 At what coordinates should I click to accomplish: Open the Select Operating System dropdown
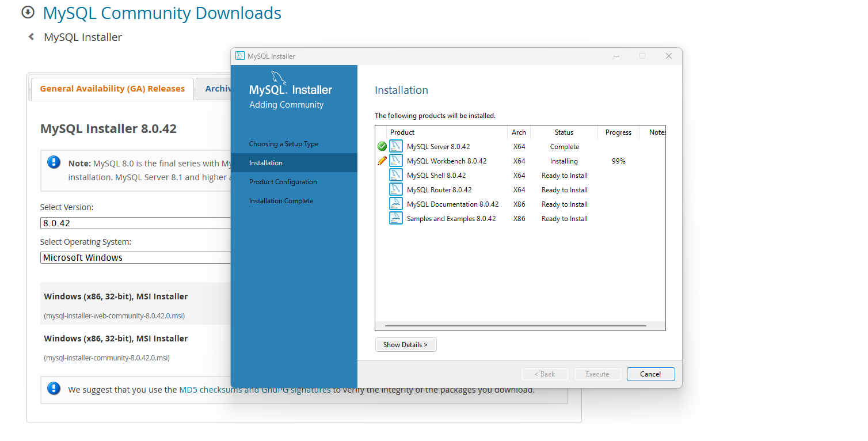point(135,258)
